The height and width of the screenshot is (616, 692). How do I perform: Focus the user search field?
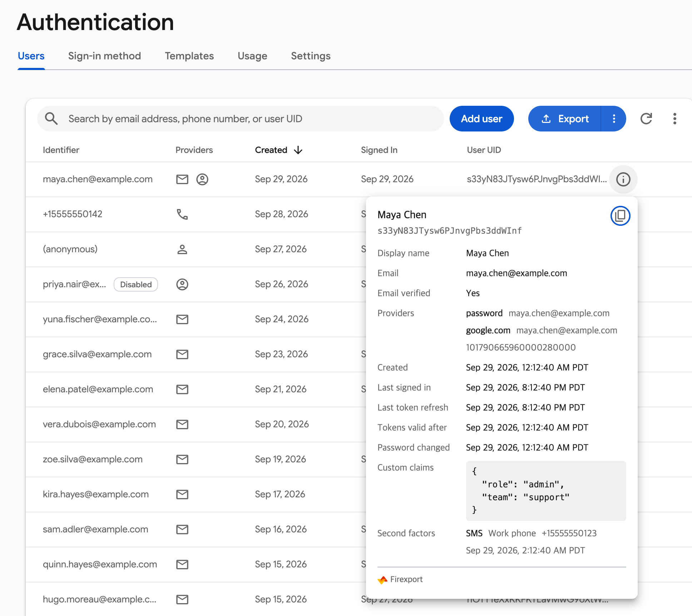coord(241,119)
